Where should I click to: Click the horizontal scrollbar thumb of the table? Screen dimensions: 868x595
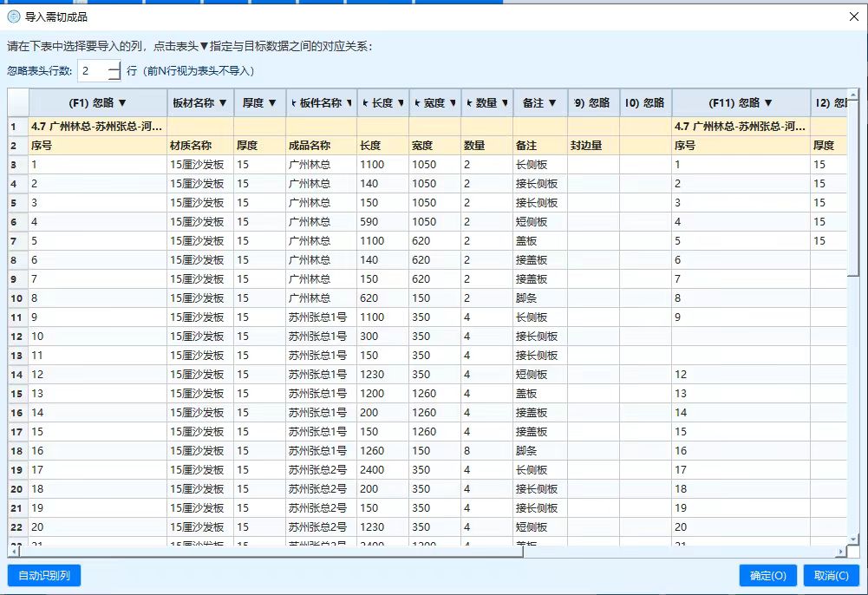pos(271,552)
